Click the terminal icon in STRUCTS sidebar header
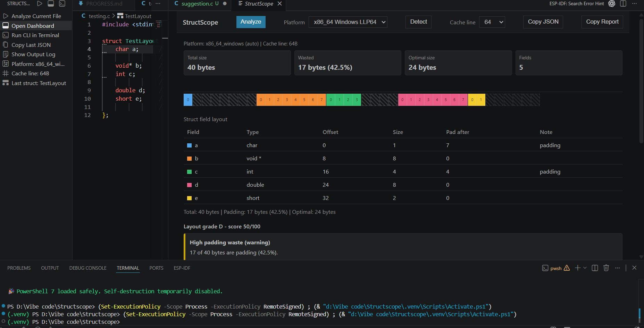 (x=62, y=3)
